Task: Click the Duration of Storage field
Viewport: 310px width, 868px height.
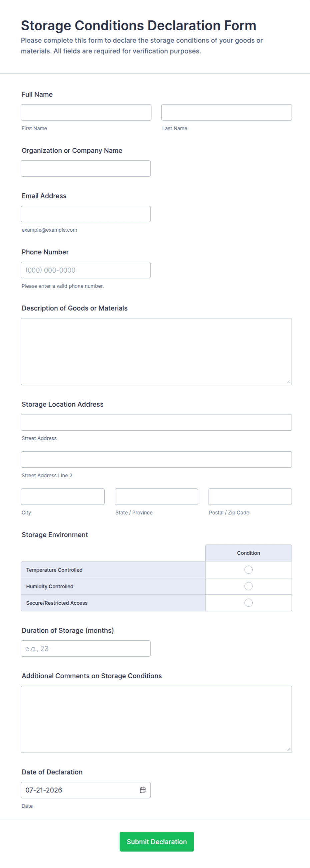Action: point(86,648)
